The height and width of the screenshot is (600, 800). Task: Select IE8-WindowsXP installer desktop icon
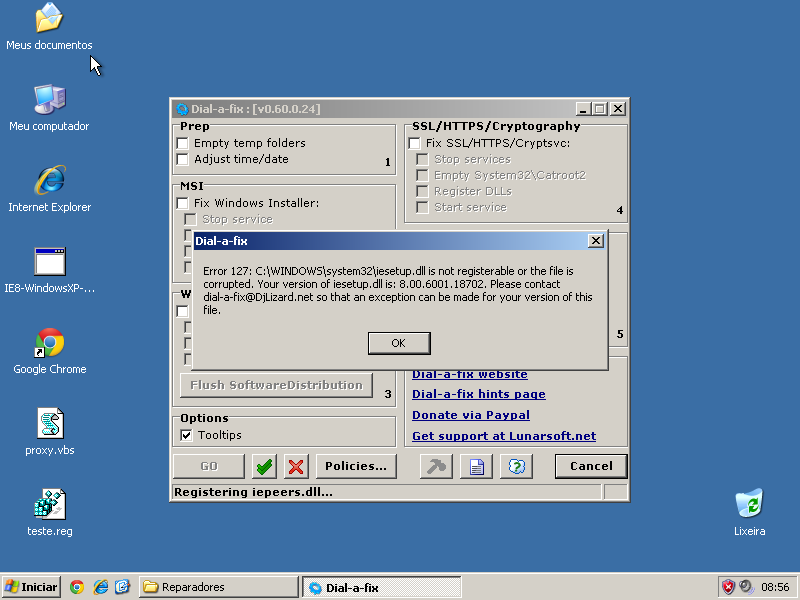49,270
